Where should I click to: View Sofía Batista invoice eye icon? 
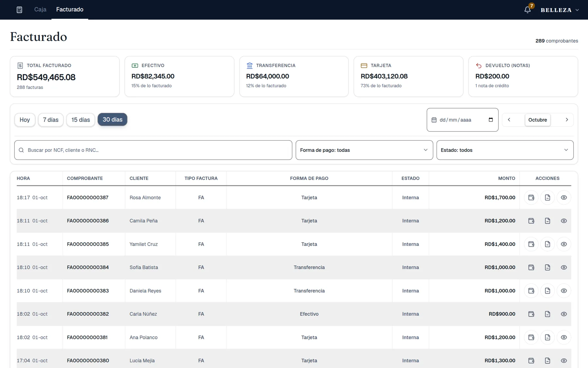click(x=564, y=267)
